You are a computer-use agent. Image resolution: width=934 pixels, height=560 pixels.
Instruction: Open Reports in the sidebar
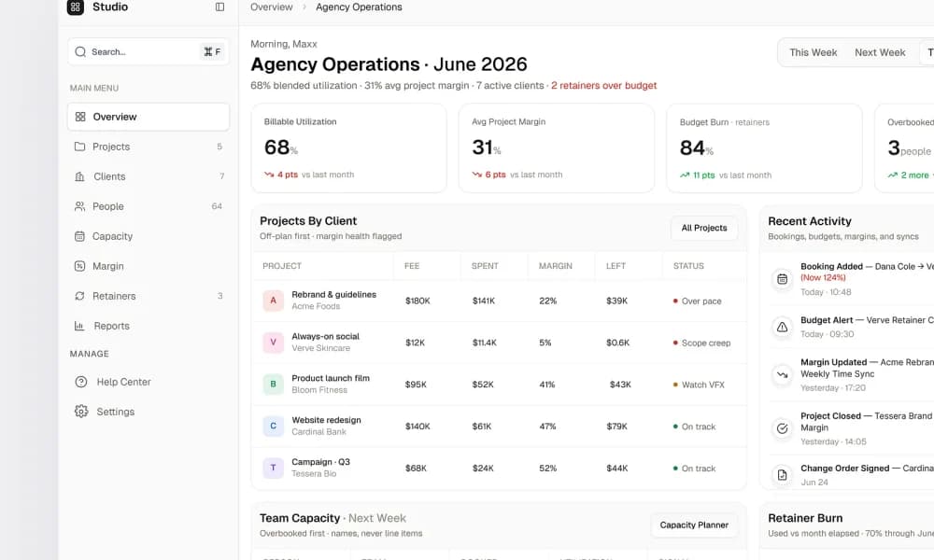point(149,326)
